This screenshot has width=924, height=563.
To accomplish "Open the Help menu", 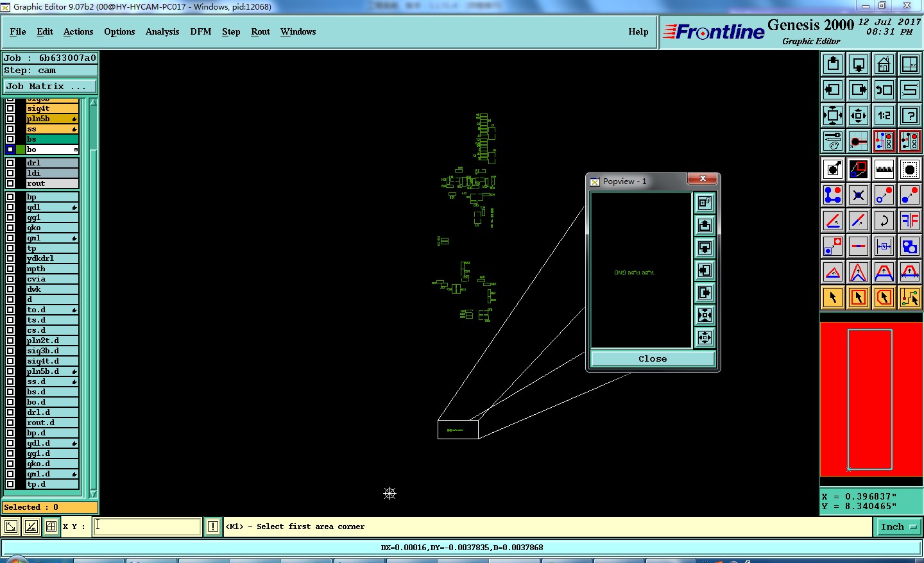I will (638, 31).
